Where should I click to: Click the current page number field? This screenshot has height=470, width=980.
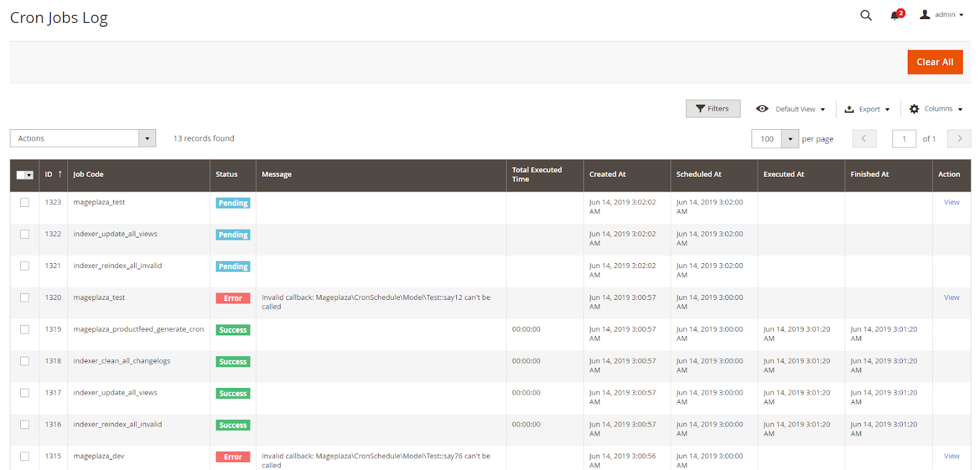coord(904,139)
